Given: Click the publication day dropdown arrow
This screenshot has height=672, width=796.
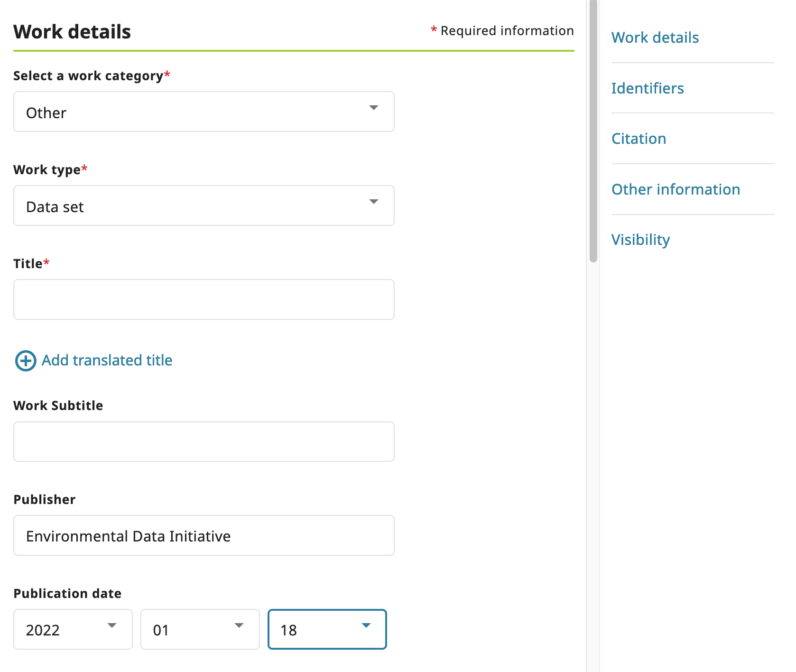Looking at the screenshot, I should (366, 625).
